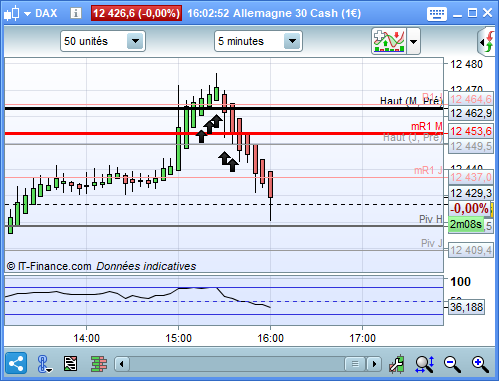Click the 16:00 time axis label

(270, 338)
